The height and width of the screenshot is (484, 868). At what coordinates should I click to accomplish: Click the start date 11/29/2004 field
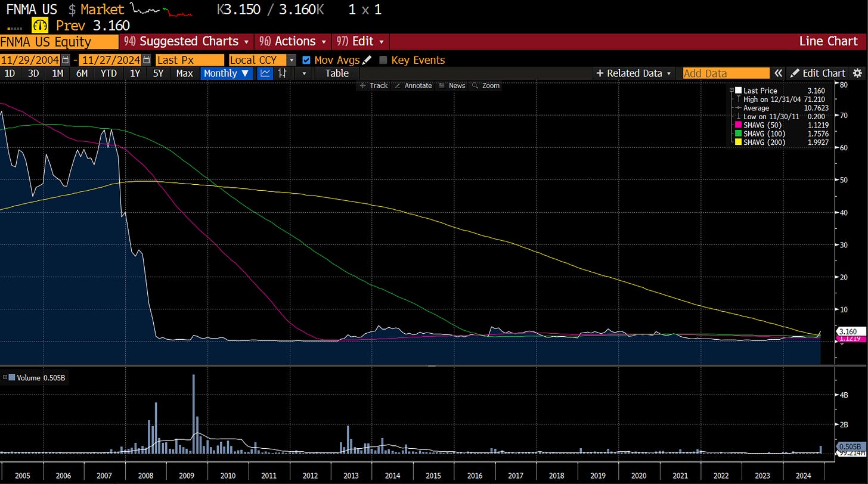(x=30, y=60)
